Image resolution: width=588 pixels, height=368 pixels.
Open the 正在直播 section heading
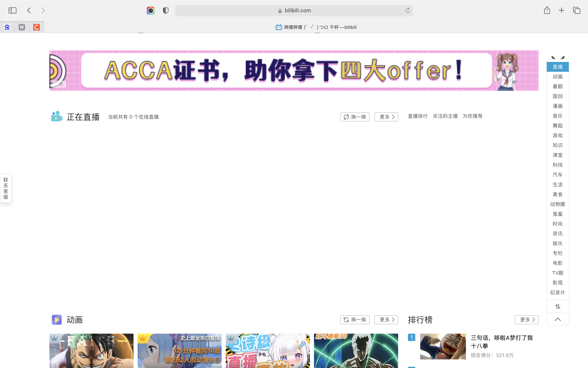(x=83, y=117)
